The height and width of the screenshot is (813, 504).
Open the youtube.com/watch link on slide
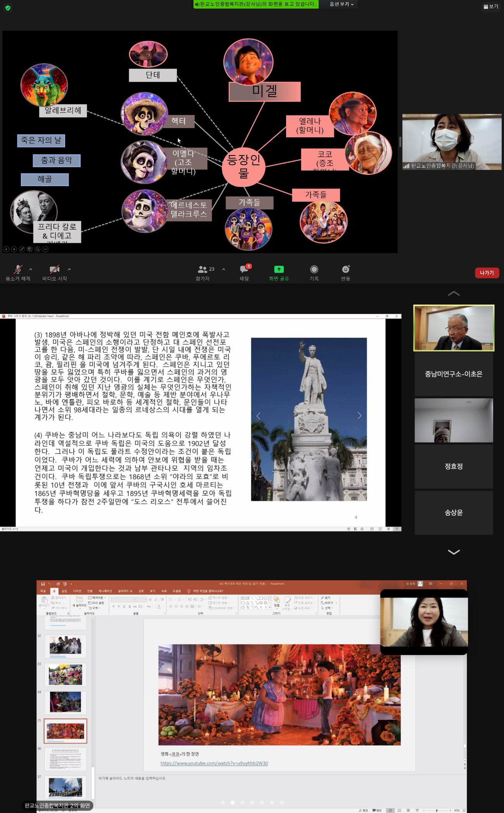tap(214, 763)
